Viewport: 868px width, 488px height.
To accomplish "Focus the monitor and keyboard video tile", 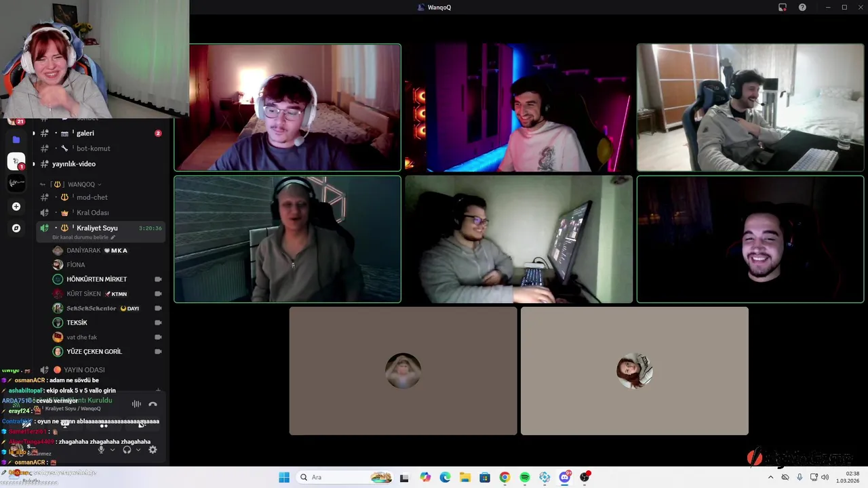I will (x=519, y=239).
